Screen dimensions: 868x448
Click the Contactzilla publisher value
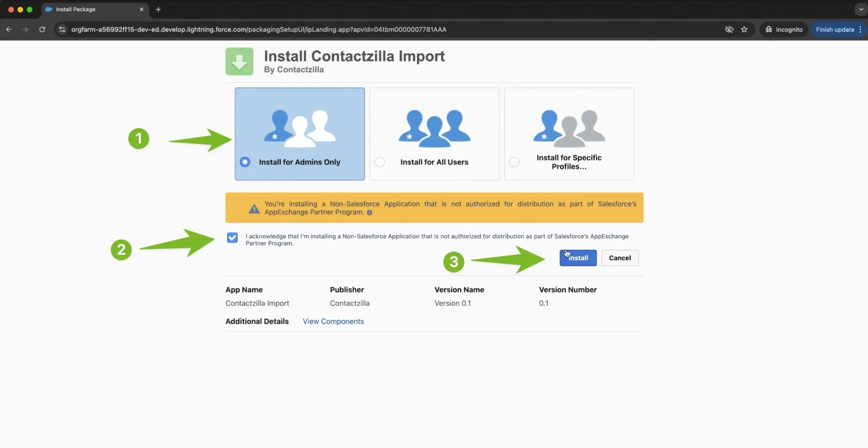point(349,303)
